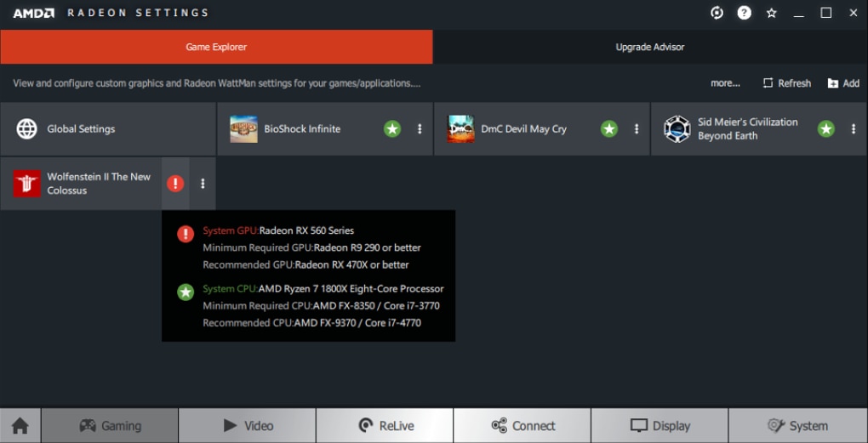Open the Video section
The width and height of the screenshot is (868, 443).
click(248, 426)
